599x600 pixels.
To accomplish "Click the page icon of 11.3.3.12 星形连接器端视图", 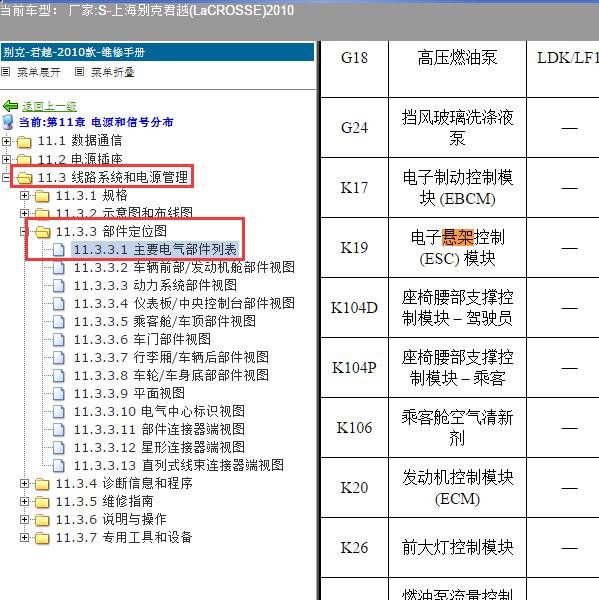I will coord(58,447).
